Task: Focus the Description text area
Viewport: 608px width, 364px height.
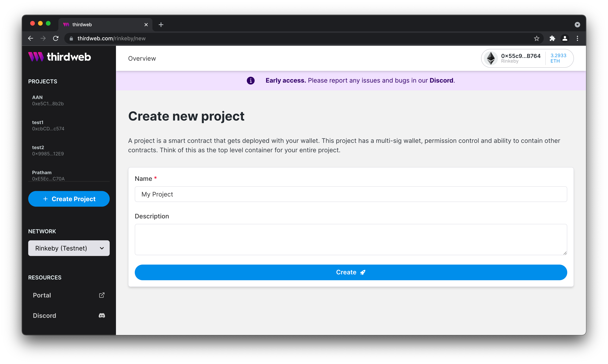Action: [x=351, y=239]
